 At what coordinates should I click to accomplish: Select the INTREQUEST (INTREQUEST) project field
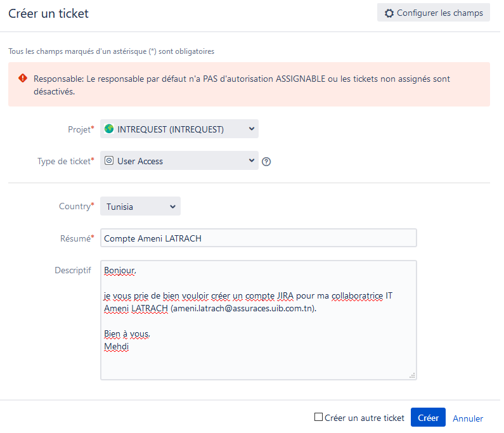coord(179,129)
